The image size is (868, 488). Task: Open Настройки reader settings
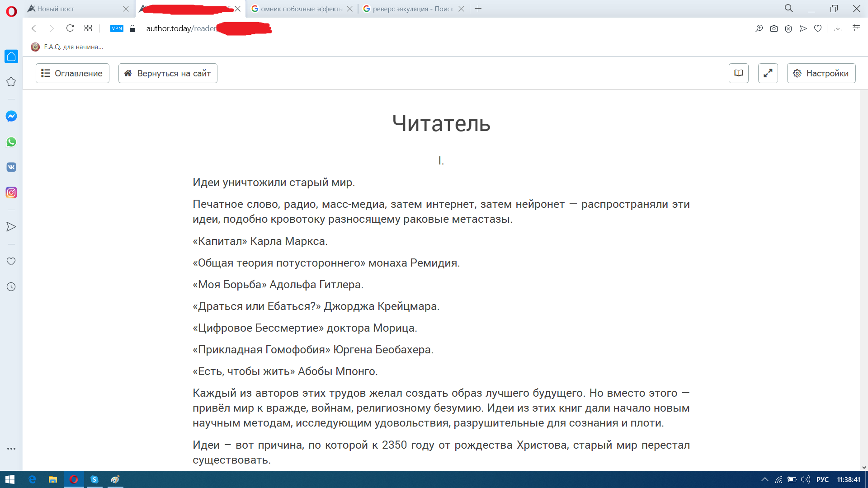(821, 73)
